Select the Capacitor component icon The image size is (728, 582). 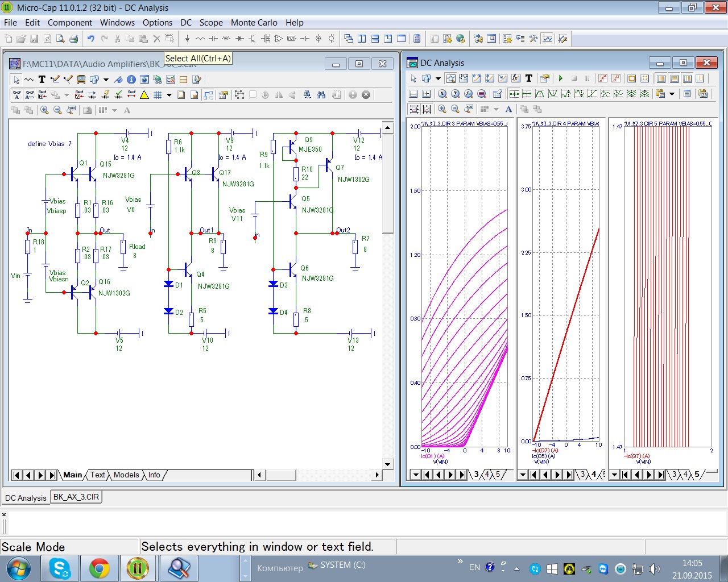[213, 39]
